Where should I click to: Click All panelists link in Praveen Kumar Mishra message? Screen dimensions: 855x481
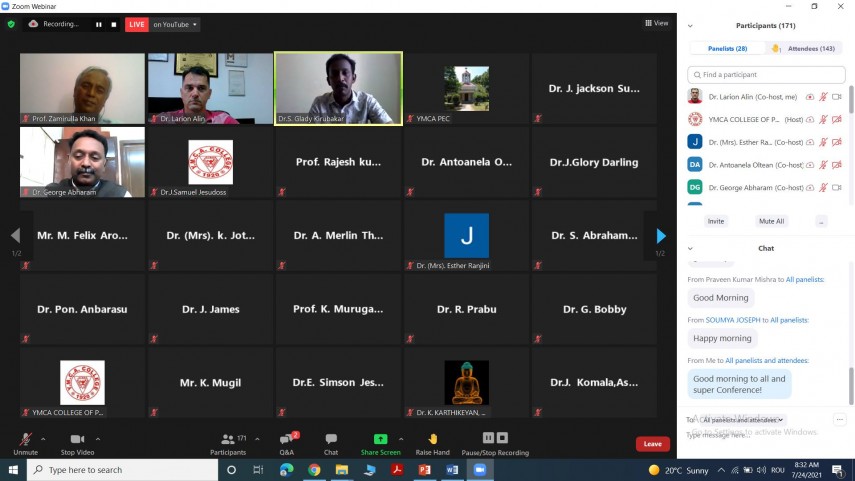804,279
